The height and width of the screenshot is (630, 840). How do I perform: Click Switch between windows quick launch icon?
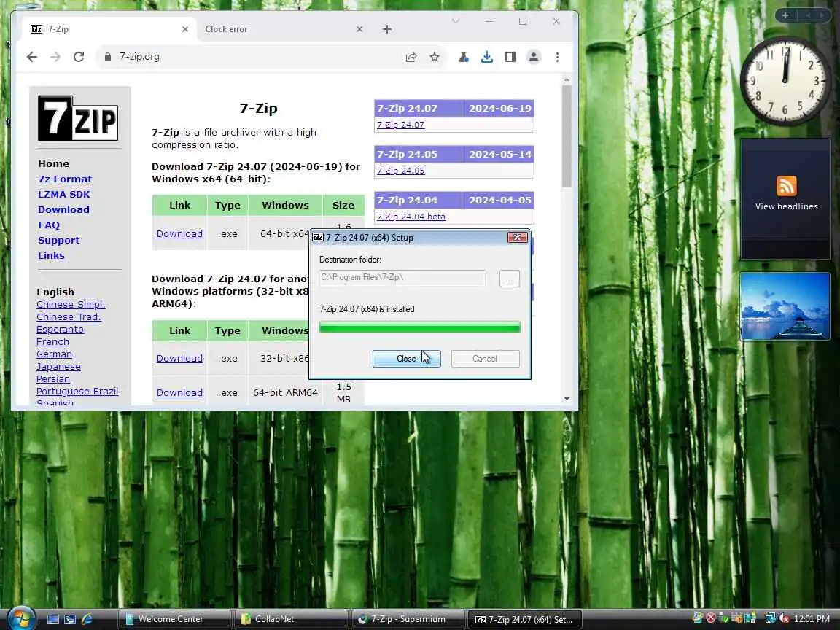[70, 619]
